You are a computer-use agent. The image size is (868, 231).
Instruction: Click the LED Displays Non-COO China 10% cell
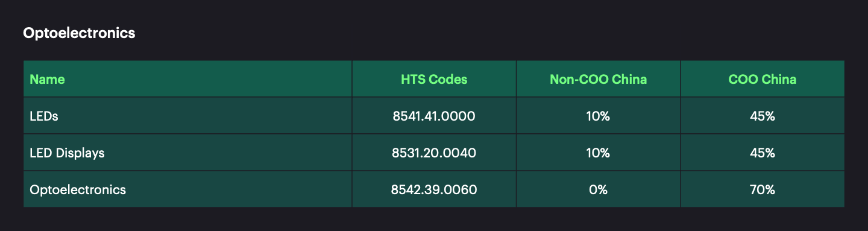[x=598, y=153]
